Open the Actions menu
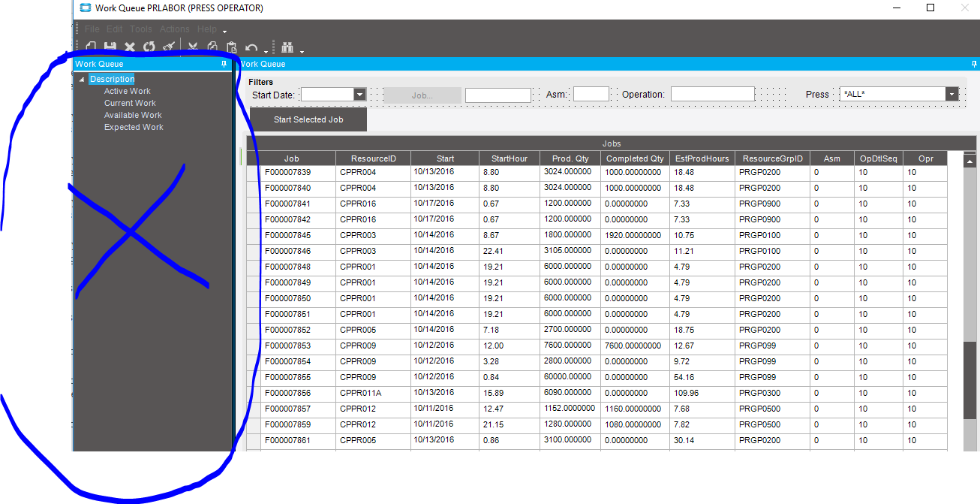The width and height of the screenshot is (980, 504). pos(174,29)
